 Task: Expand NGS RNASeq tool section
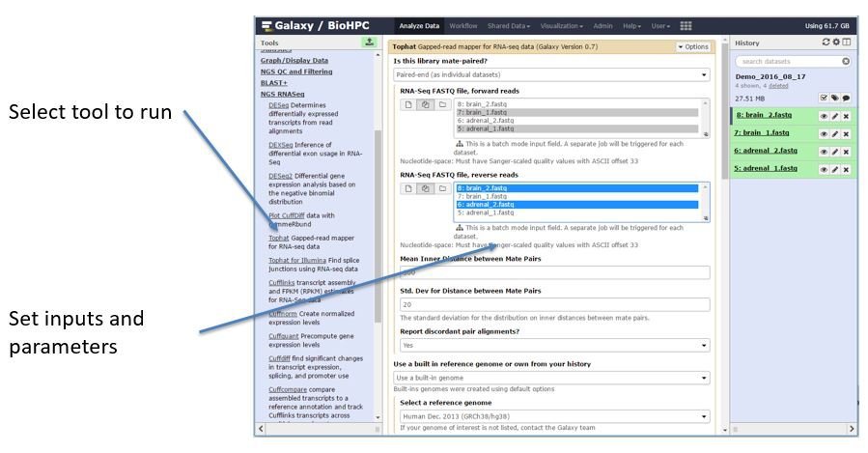[282, 94]
